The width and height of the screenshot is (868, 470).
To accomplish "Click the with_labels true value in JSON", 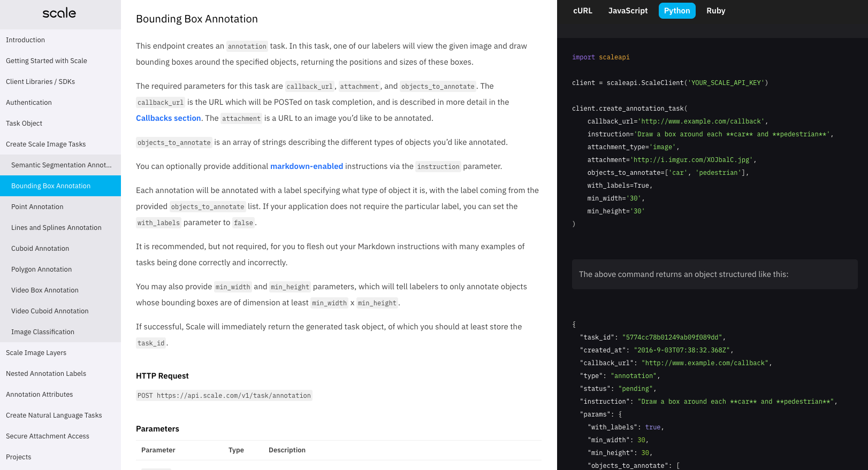I will [653, 427].
